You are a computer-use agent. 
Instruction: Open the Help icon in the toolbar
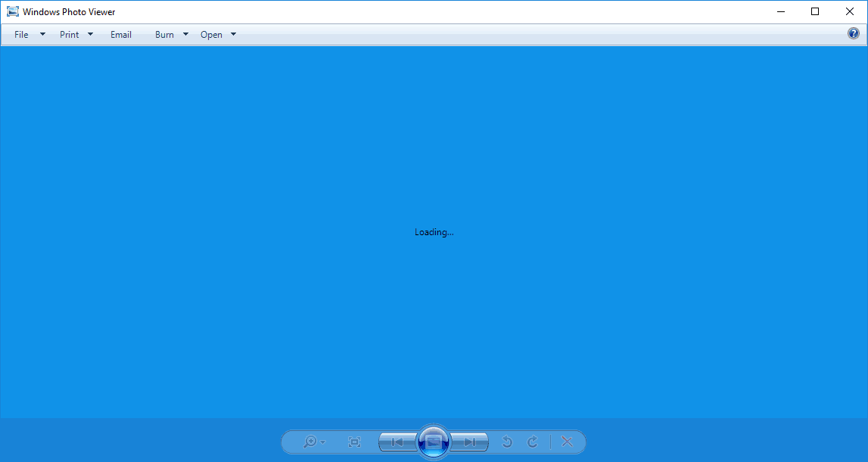coord(854,33)
